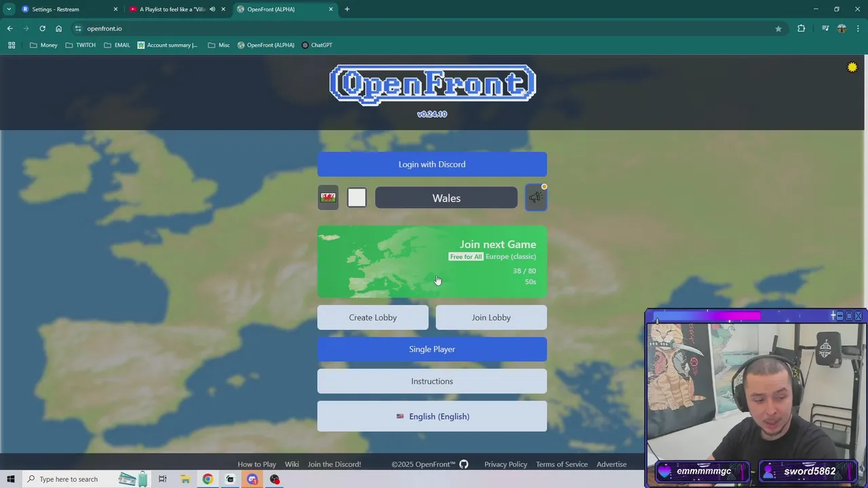This screenshot has width=868, height=488.
Task: Open the media controls icon in toolbar
Action: [825, 28]
